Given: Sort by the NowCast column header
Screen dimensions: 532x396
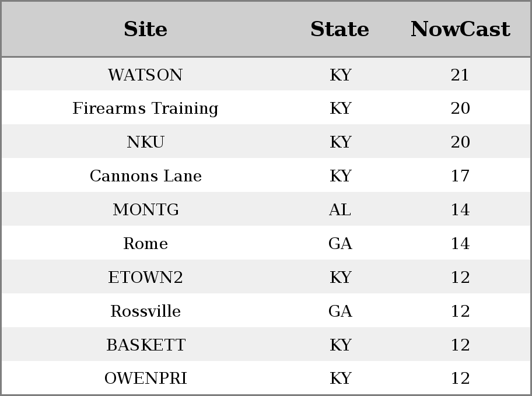Looking at the screenshot, I should click(x=460, y=29).
